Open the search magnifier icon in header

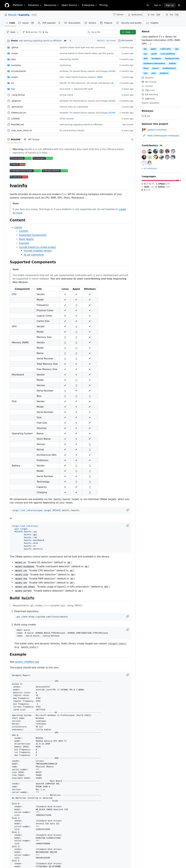pyautogui.click(x=147, y=5)
